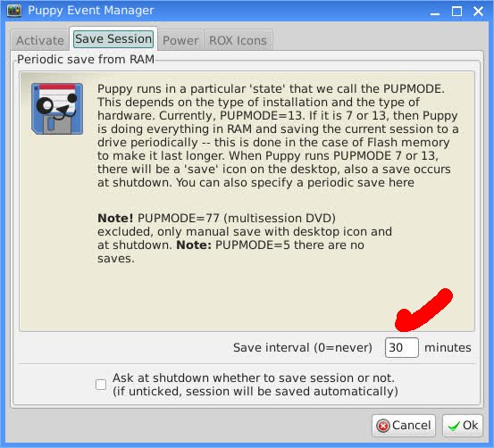Click the 'Periodic save from RAM' frame label
This screenshot has height=448, width=494.
pos(86,59)
